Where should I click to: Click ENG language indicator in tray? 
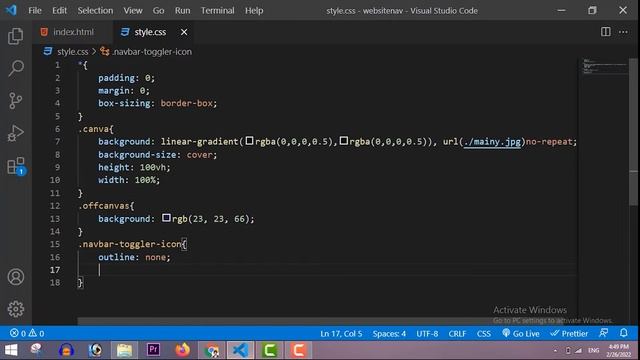594,351
